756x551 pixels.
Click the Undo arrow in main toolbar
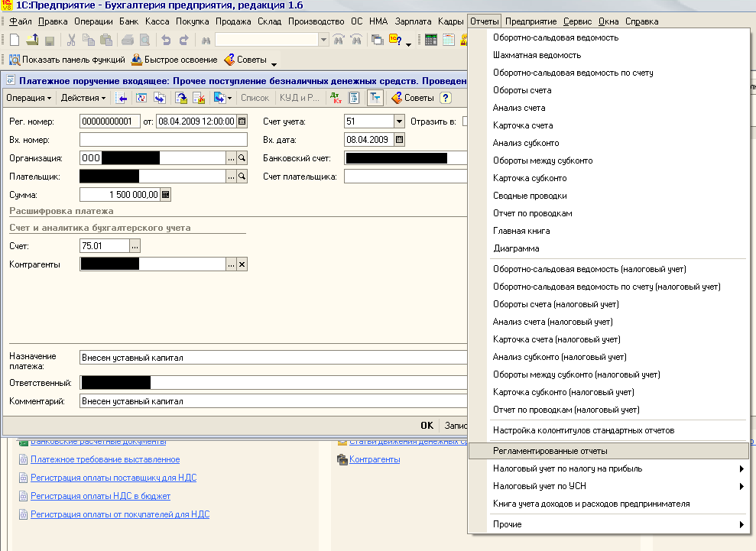pyautogui.click(x=166, y=40)
